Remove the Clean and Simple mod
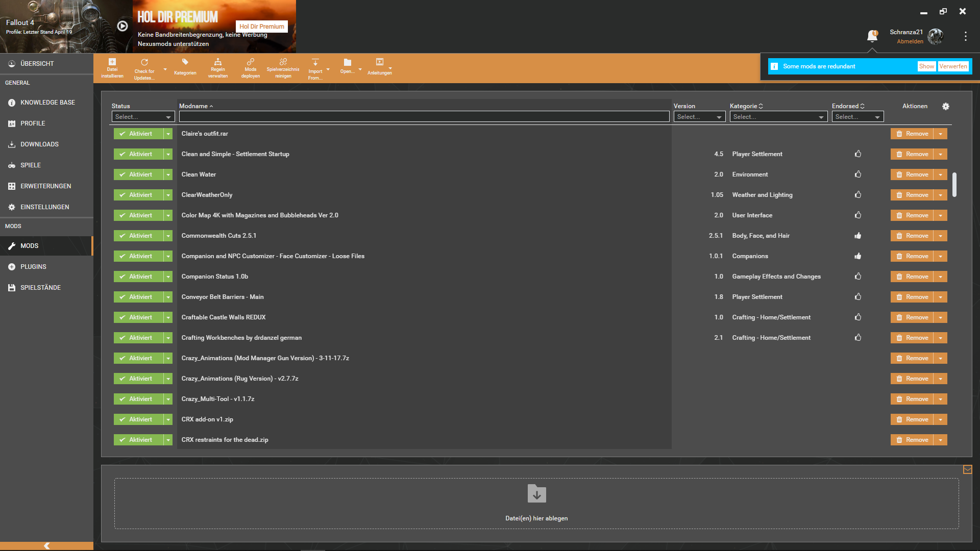This screenshot has height=551, width=980. point(912,154)
